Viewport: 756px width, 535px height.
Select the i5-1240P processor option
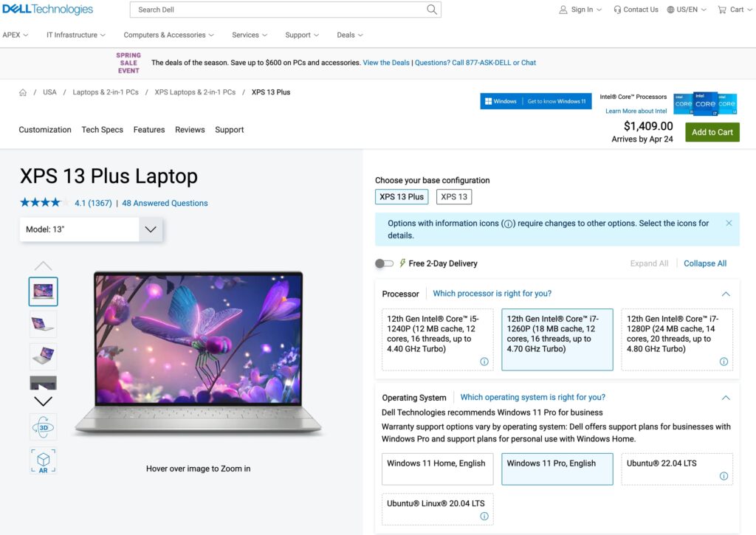tap(437, 339)
